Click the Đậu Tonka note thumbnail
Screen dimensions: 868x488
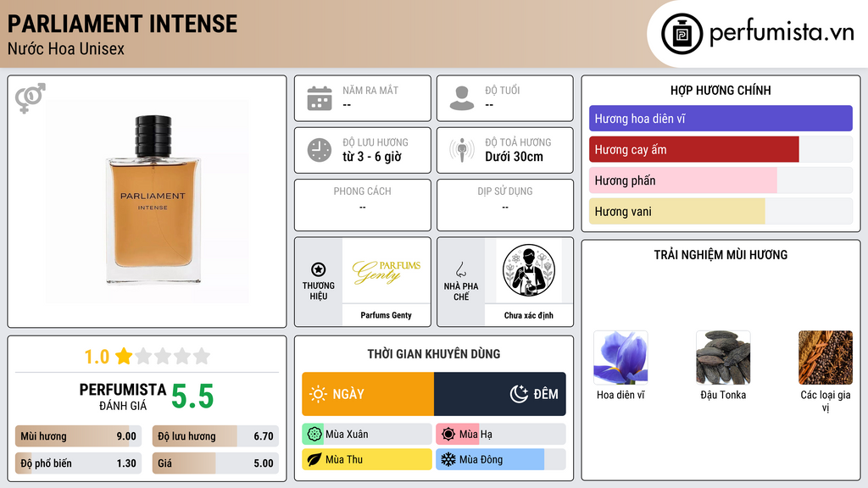[723, 358]
